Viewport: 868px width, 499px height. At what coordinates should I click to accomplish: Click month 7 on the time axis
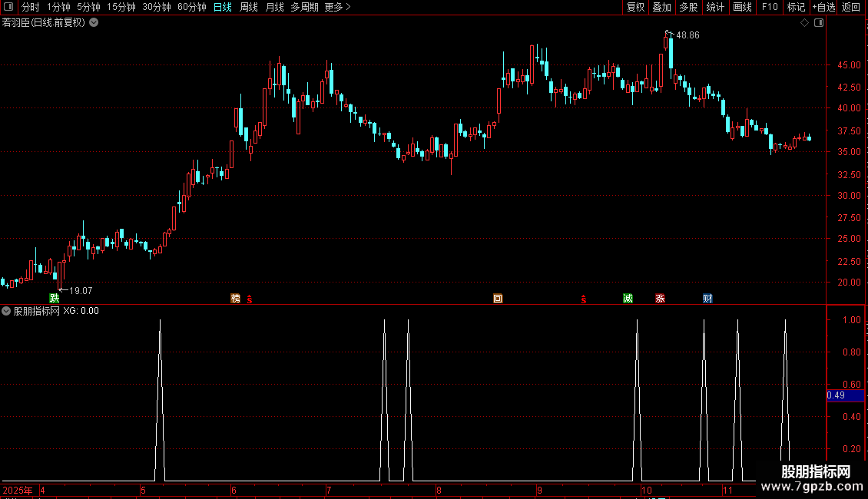click(x=329, y=490)
